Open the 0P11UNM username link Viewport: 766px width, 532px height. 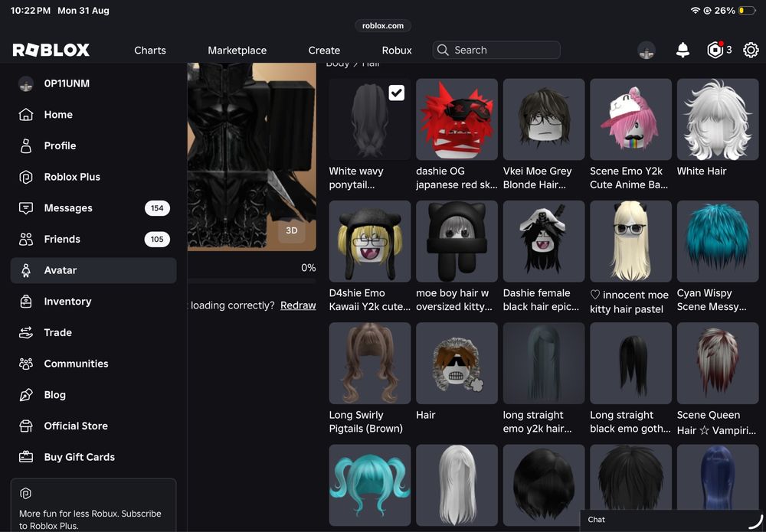67,83
